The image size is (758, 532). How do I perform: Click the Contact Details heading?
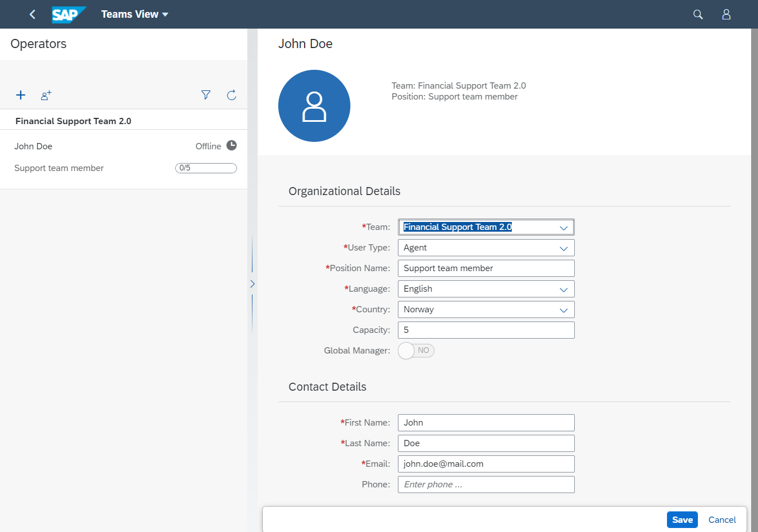(327, 387)
